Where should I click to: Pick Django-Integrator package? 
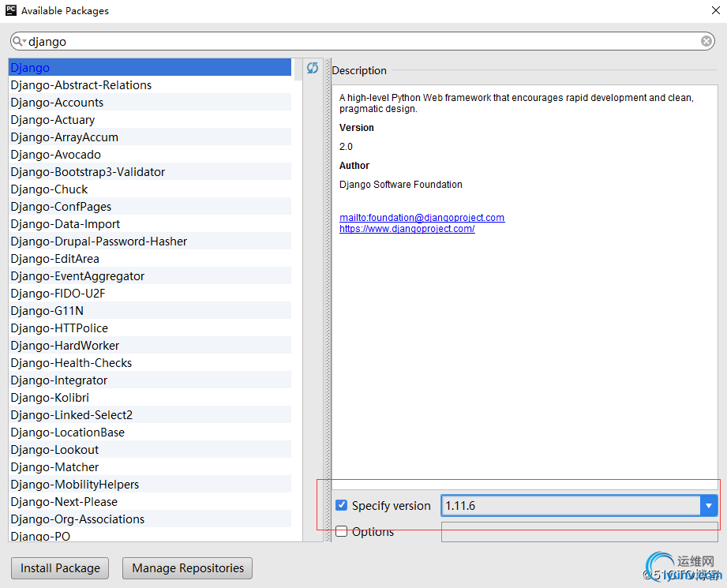[150, 380]
